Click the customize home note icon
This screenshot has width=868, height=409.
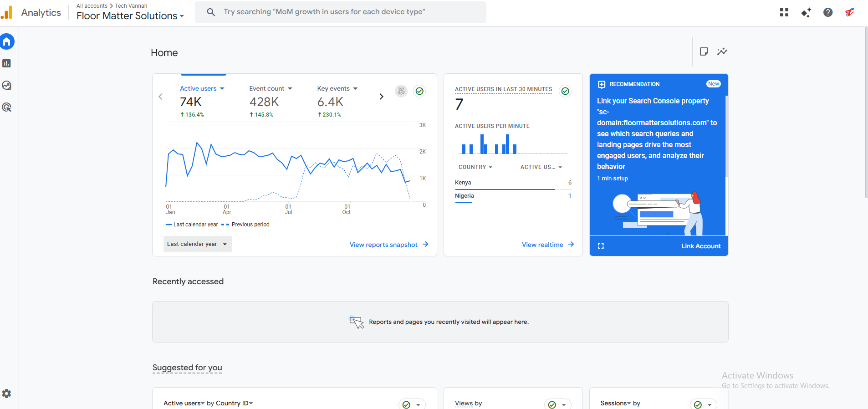[704, 51]
